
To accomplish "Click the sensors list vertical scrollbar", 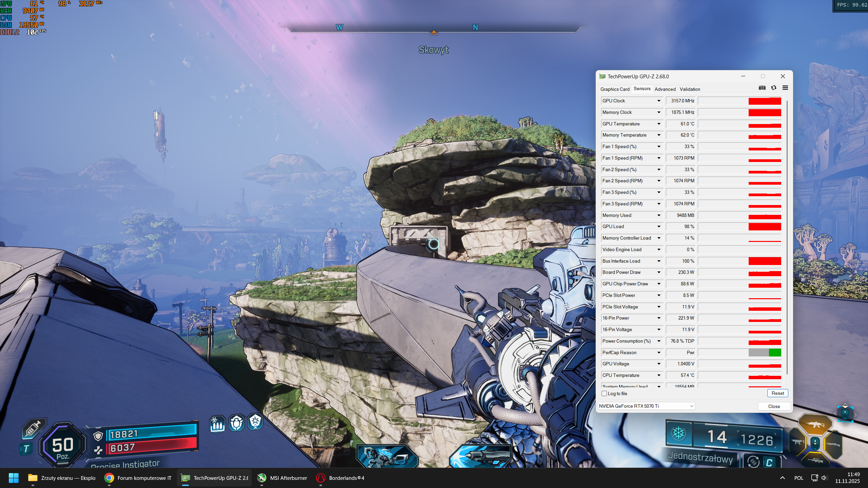I will pos(787,237).
